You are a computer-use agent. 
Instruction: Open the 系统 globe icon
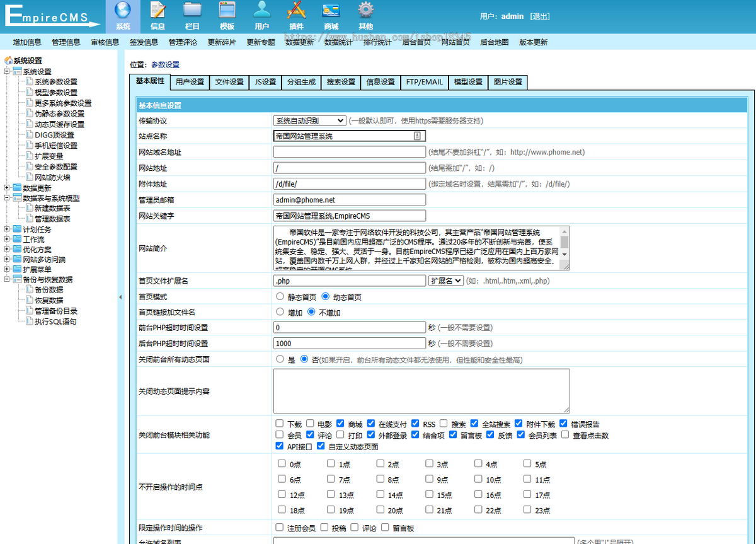coord(123,11)
